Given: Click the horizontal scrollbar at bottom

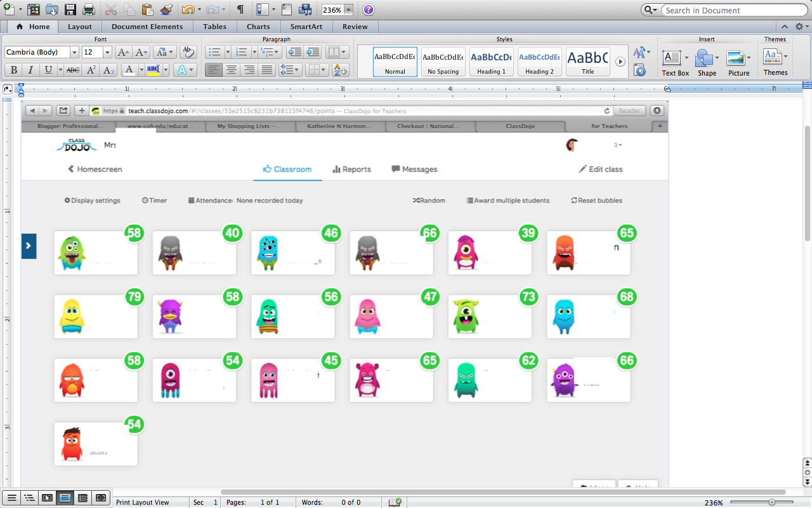Looking at the screenshot, I should coord(503,492).
